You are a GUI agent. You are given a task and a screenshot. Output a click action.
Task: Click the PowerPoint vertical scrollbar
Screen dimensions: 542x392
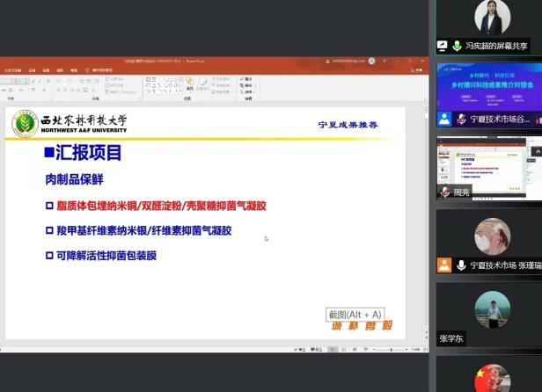(x=426, y=214)
